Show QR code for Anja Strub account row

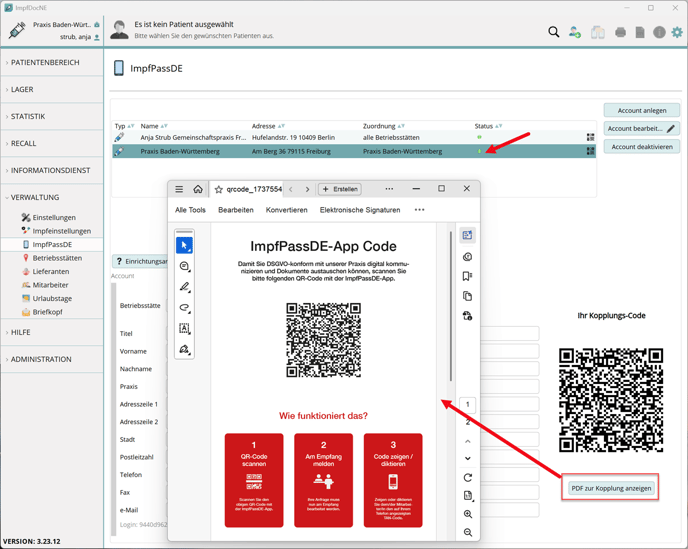591,137
